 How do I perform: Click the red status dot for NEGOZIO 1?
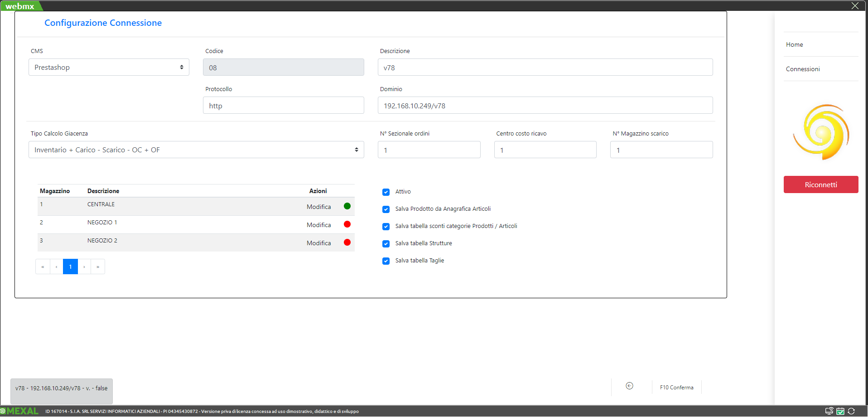[347, 224]
